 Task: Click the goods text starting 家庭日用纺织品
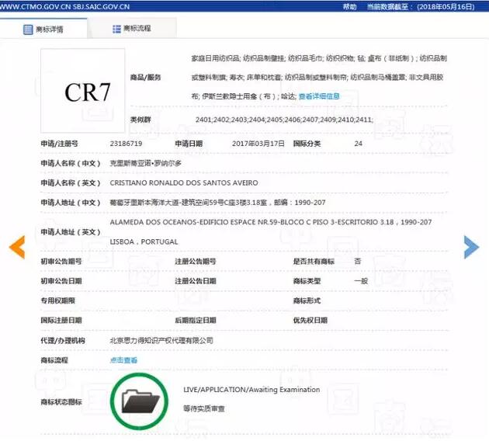click(319, 77)
